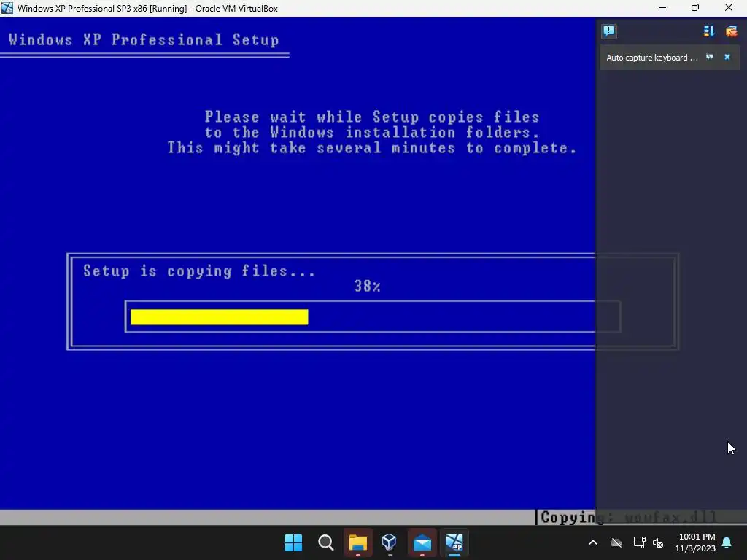747x560 pixels.
Task: Show hidden system tray icons
Action: coord(593,542)
